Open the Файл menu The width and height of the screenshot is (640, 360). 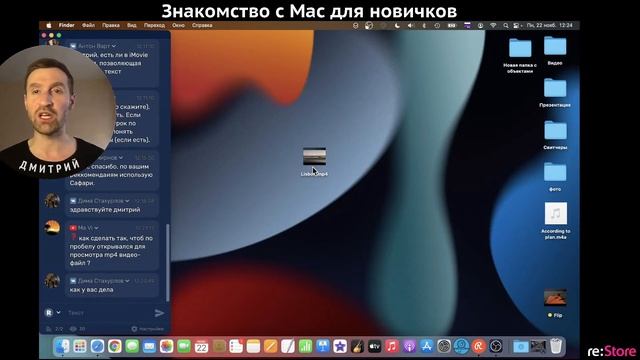click(x=88, y=25)
